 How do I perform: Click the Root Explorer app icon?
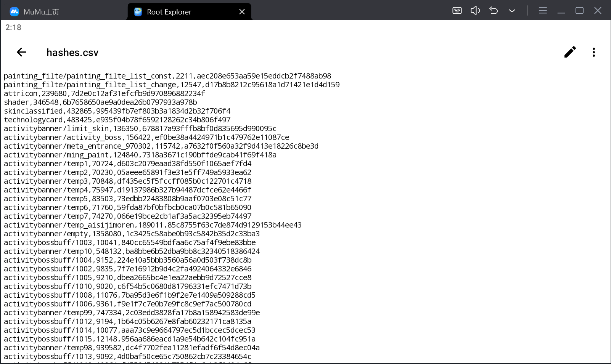pyautogui.click(x=138, y=12)
